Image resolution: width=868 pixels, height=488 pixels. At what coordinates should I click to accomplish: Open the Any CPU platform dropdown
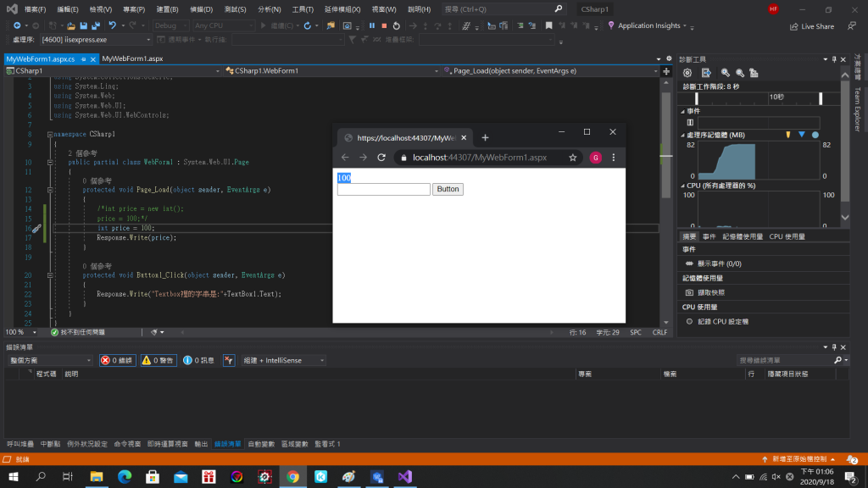point(223,25)
